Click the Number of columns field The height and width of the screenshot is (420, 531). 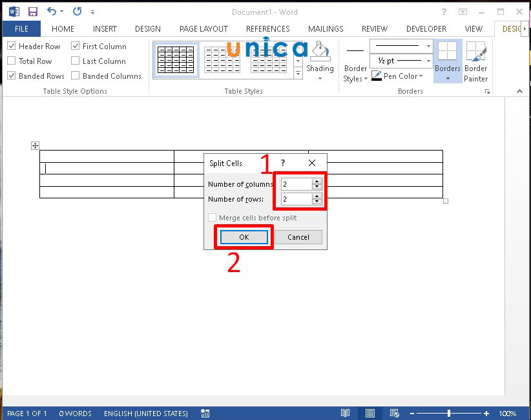pos(297,184)
